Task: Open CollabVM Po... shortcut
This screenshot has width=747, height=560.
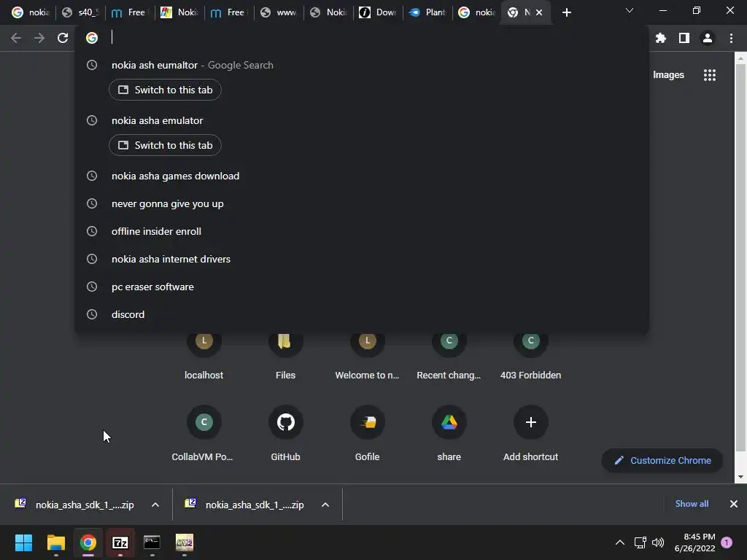Action: pos(204,433)
